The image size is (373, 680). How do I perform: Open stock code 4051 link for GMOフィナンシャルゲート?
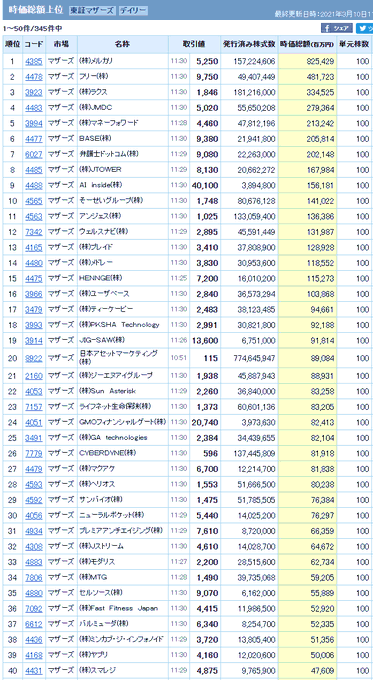(33, 422)
